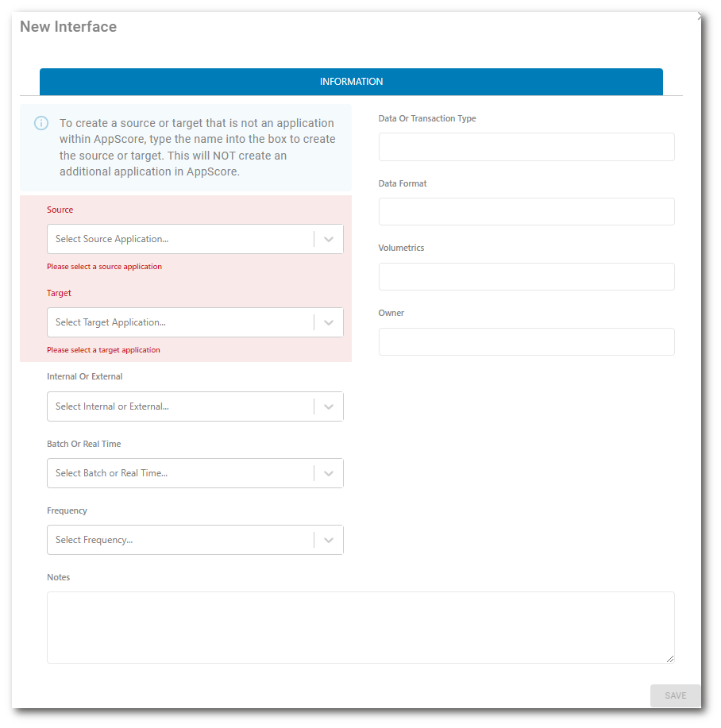
Task: Click inside the Notes text area
Action: [360, 627]
